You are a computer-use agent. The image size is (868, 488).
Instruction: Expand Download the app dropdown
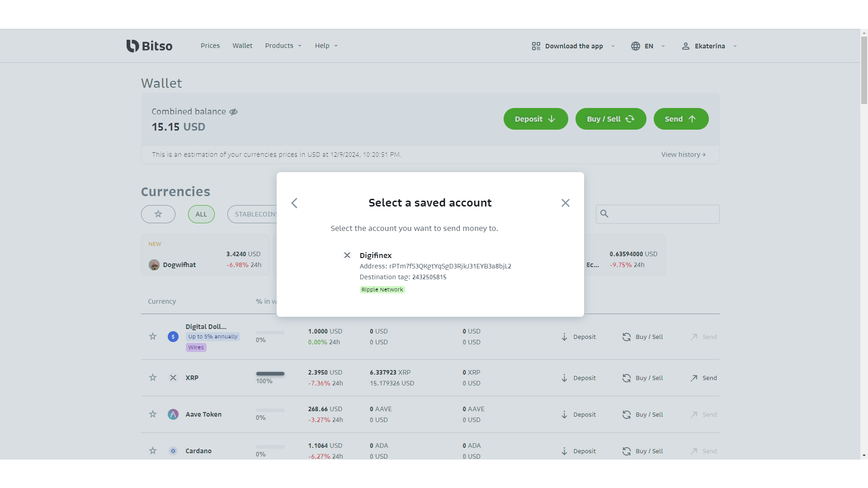573,46
